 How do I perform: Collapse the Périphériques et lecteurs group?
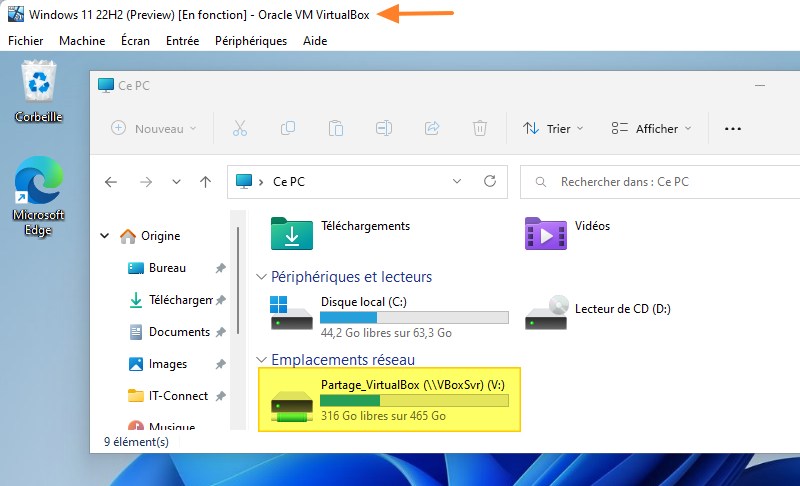tap(261, 277)
